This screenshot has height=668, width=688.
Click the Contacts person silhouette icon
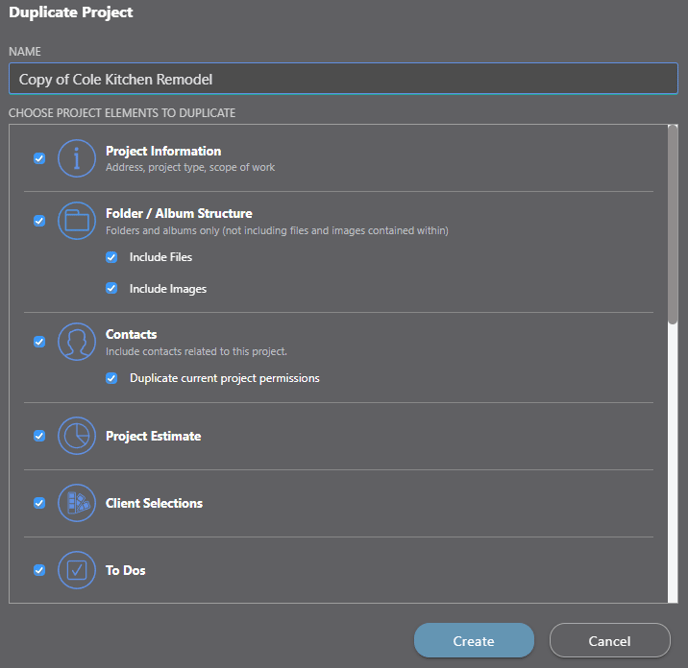pyautogui.click(x=77, y=341)
